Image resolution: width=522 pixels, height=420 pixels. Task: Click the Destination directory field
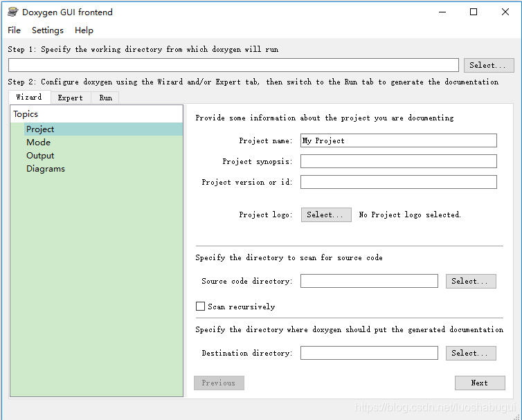369,353
